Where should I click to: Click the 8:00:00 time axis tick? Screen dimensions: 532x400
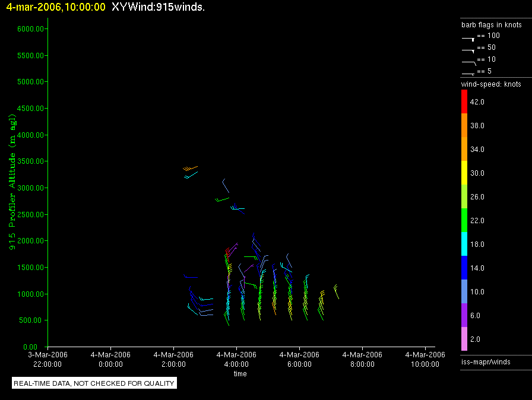[x=362, y=360]
